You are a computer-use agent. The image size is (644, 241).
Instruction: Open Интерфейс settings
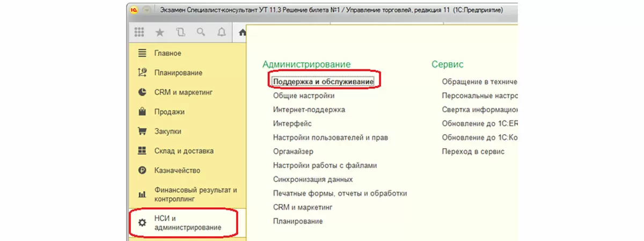click(292, 123)
